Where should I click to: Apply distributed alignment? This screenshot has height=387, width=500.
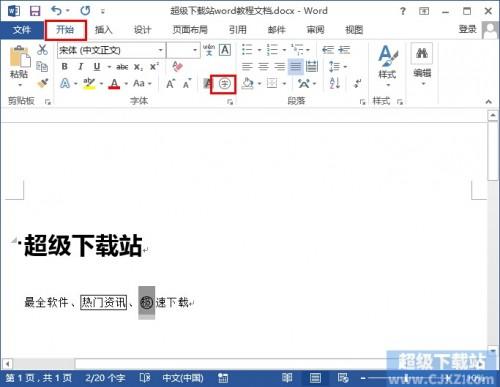pos(312,67)
